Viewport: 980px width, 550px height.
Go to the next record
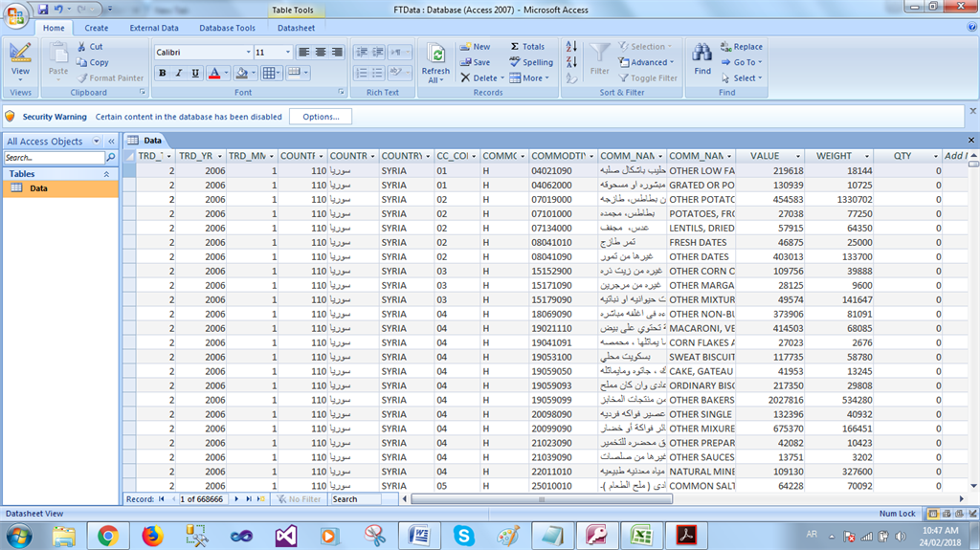(236, 498)
